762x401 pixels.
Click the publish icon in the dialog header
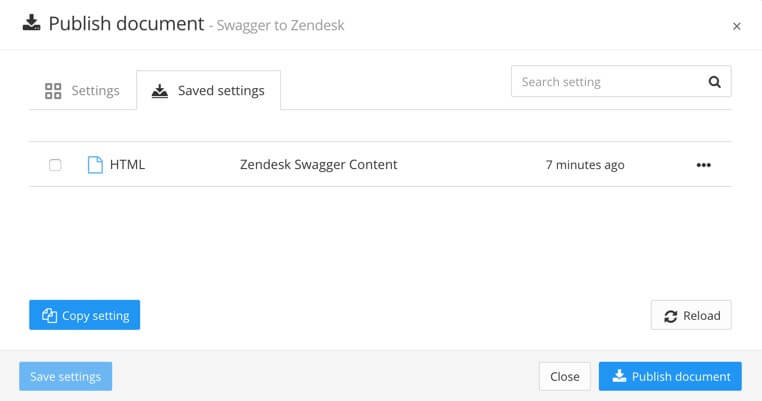click(31, 23)
